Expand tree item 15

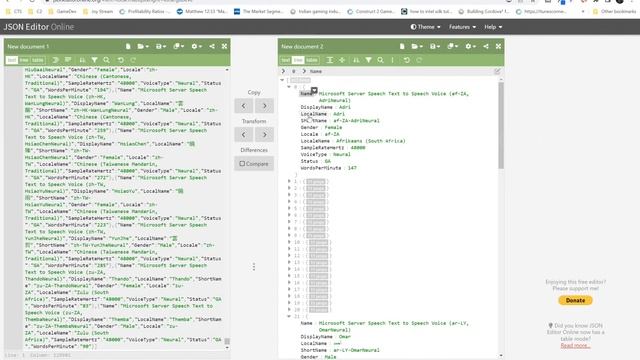point(289,276)
